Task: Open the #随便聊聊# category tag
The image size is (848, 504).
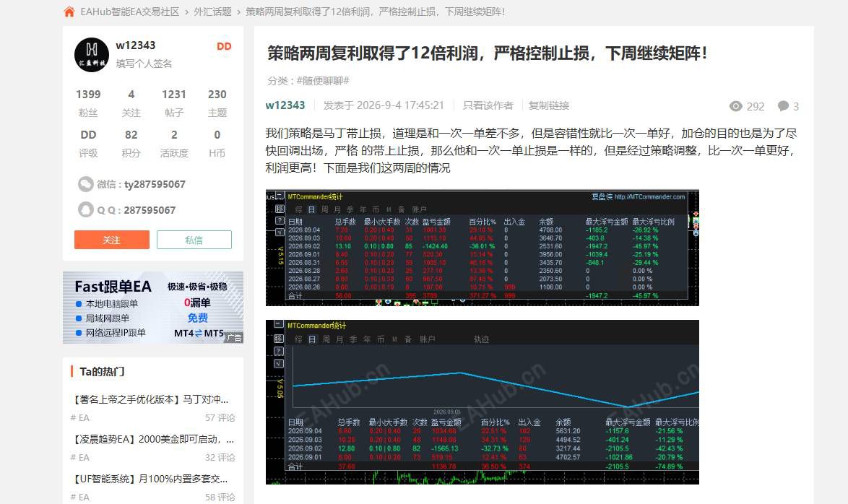Action: coord(323,81)
